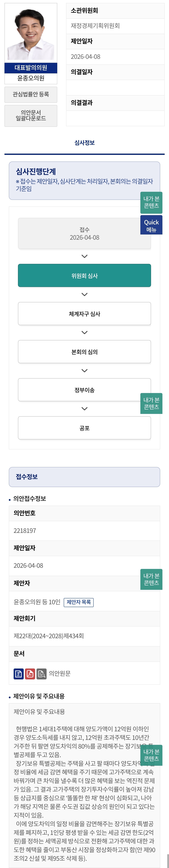Open the red PDF document icon

30,673
